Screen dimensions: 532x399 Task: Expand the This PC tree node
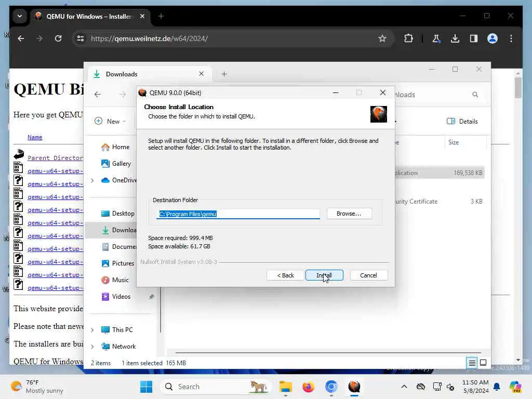(92, 330)
